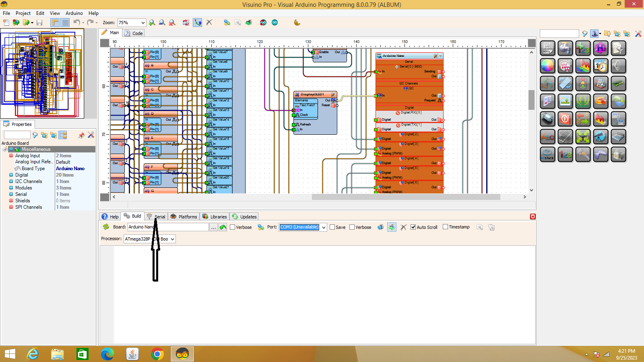
Task: Click the calculator component category icon
Action: tap(618, 137)
